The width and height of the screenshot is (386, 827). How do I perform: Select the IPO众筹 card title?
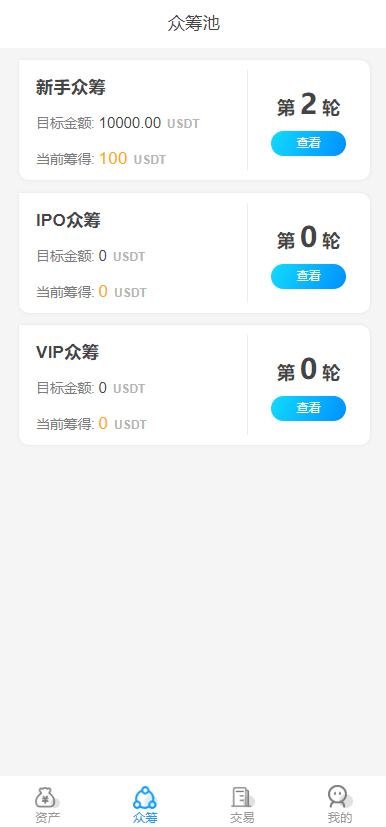[68, 220]
